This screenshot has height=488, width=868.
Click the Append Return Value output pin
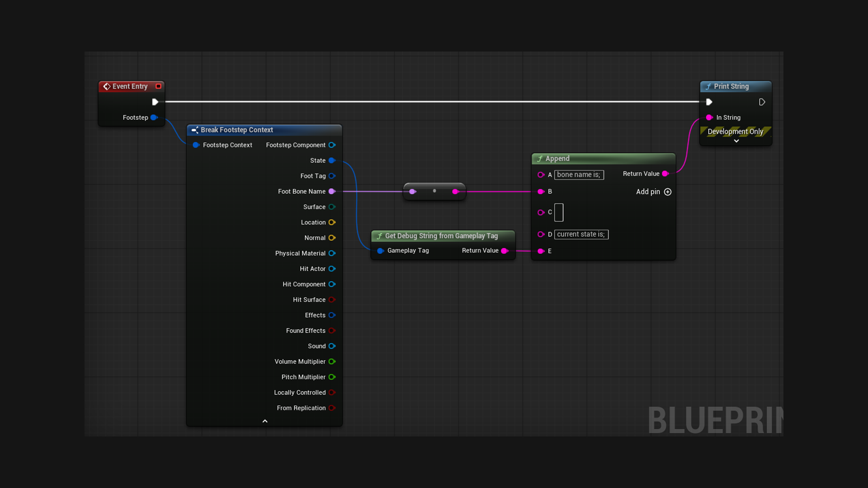(665, 174)
